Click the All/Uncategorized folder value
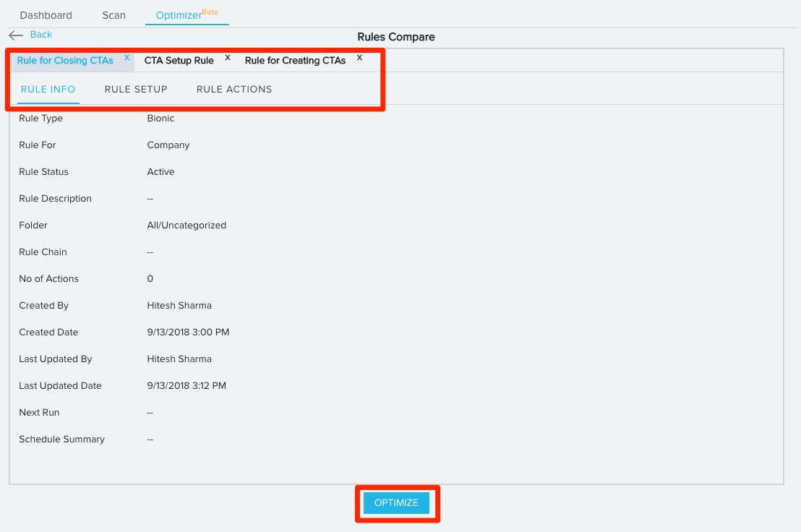Image resolution: width=801 pixels, height=532 pixels. pyautogui.click(x=187, y=226)
